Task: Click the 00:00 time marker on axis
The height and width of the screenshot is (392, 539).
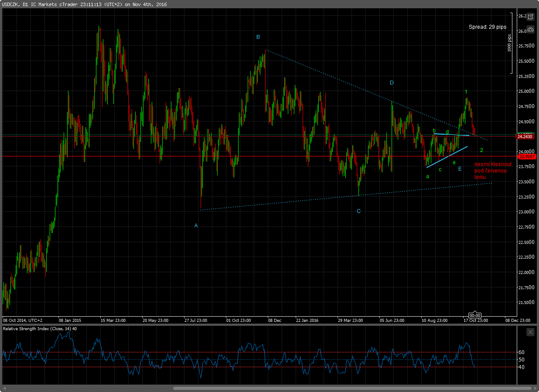Action: [x=475, y=315]
